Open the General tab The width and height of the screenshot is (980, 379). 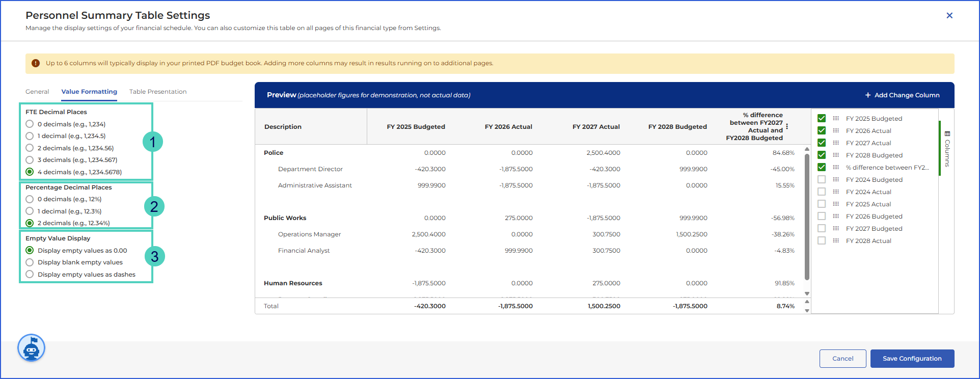(x=37, y=92)
